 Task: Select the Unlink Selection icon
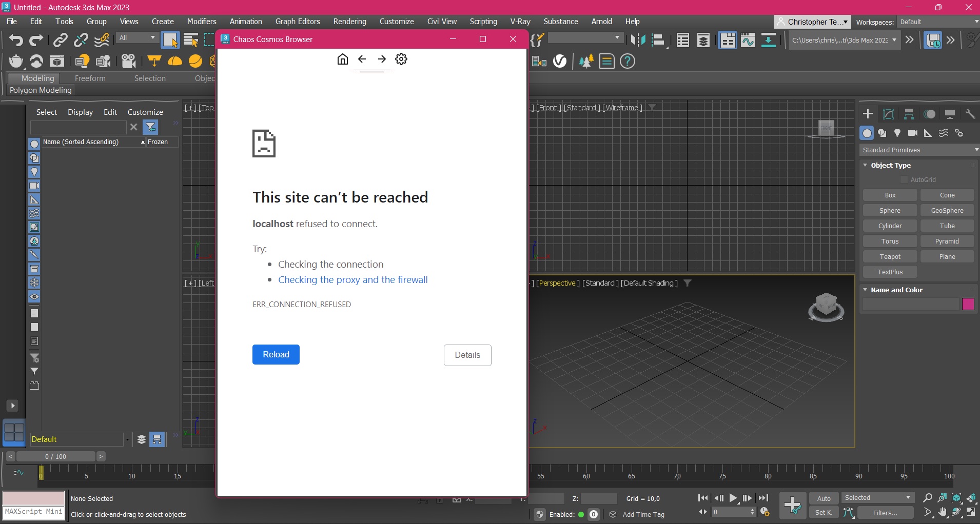81,40
